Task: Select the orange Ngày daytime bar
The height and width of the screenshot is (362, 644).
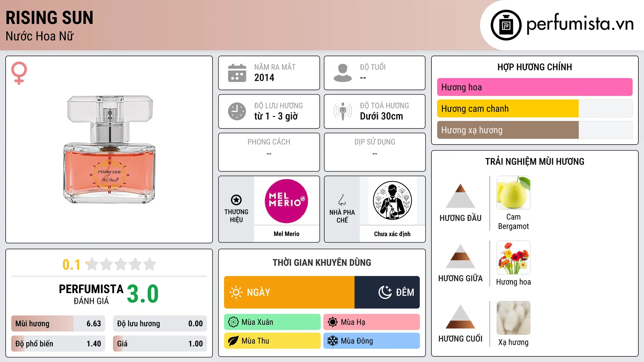Action: pos(289,292)
